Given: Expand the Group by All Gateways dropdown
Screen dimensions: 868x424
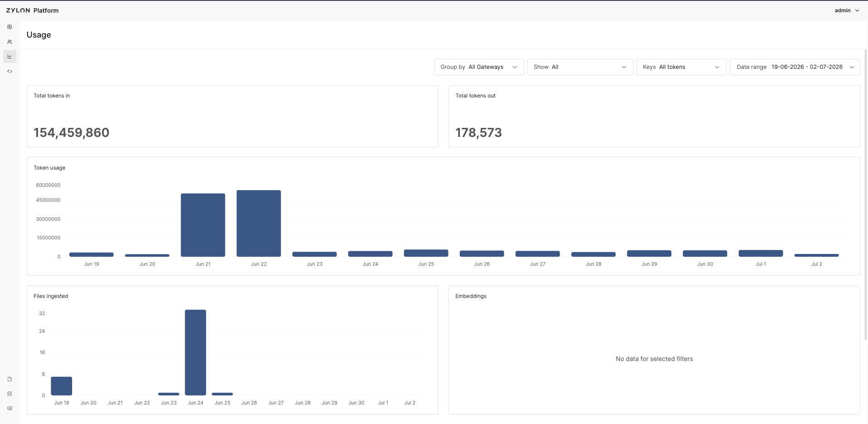Looking at the screenshot, I should pos(479,67).
